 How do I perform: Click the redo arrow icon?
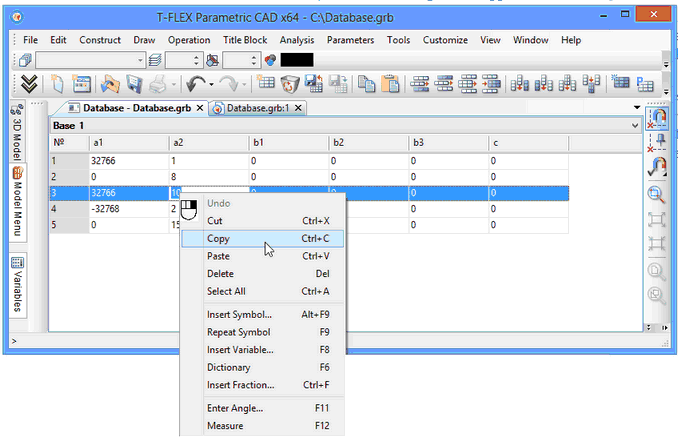click(229, 83)
